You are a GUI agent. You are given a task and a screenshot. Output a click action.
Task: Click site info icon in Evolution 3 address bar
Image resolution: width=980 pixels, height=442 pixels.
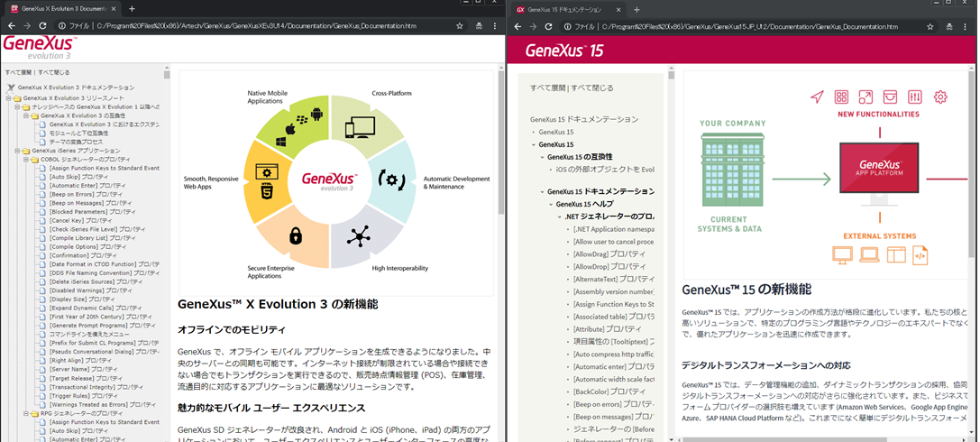coord(62,26)
